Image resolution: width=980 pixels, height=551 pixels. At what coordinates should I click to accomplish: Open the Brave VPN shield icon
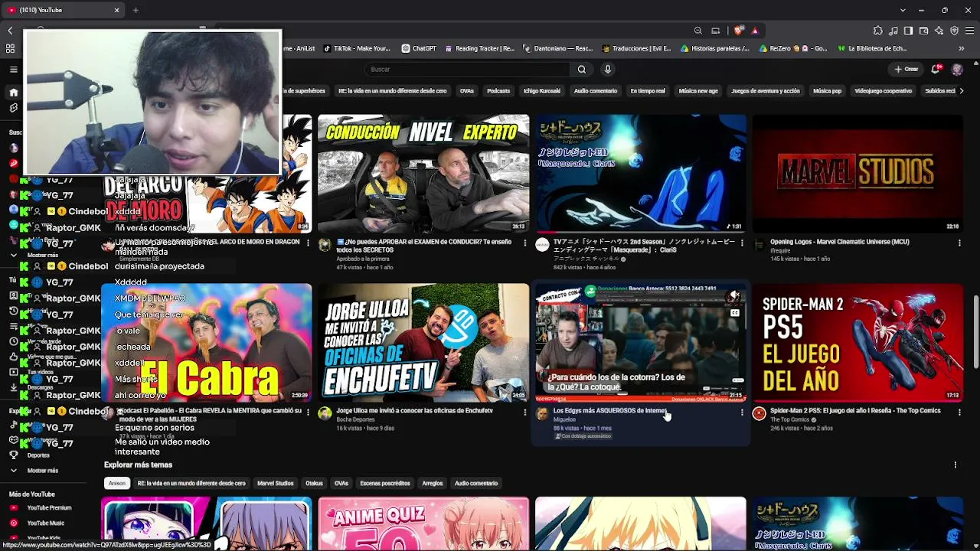[x=954, y=31]
